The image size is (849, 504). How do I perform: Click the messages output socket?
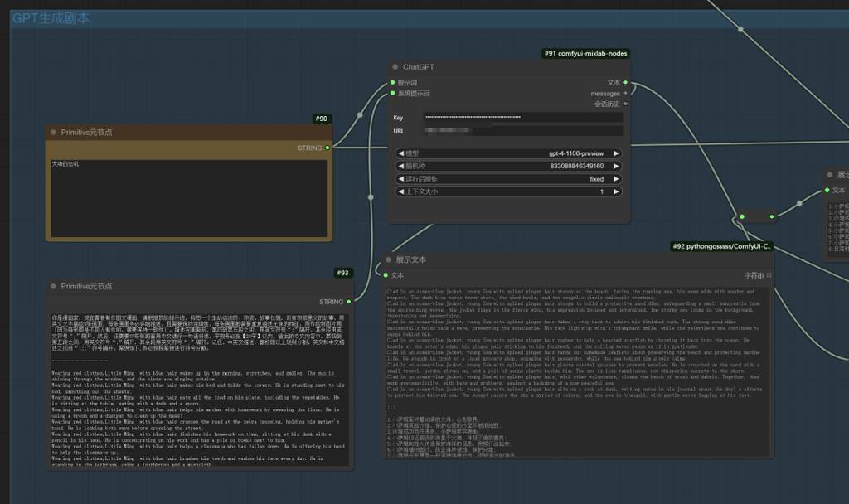tap(625, 94)
